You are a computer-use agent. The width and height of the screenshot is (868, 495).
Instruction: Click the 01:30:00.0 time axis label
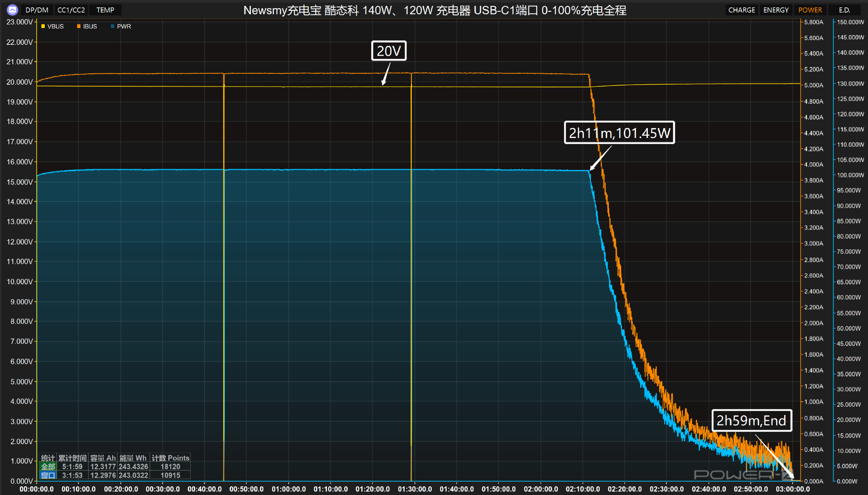click(x=415, y=489)
